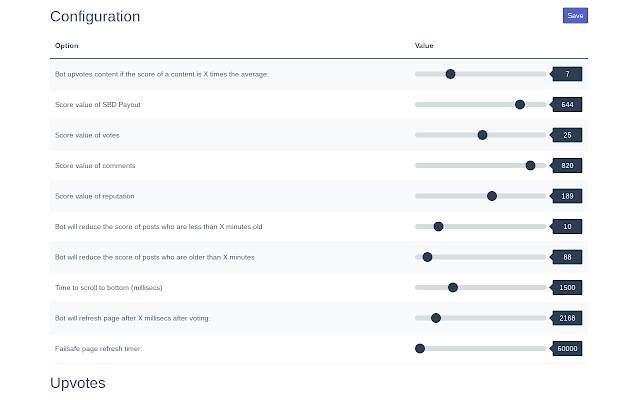Click the SBD Payout value box showing 644
Image resolution: width=640 pixels, height=400 pixels.
[567, 104]
